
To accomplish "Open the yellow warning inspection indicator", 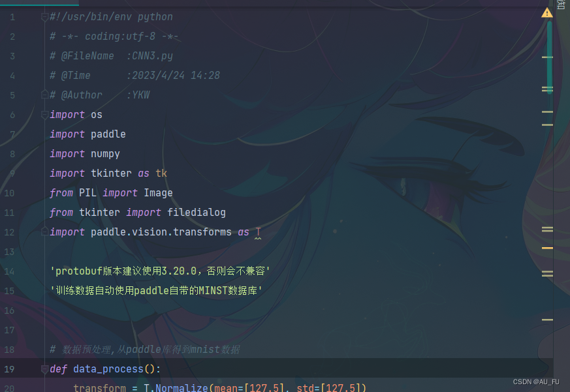I will 546,13.
